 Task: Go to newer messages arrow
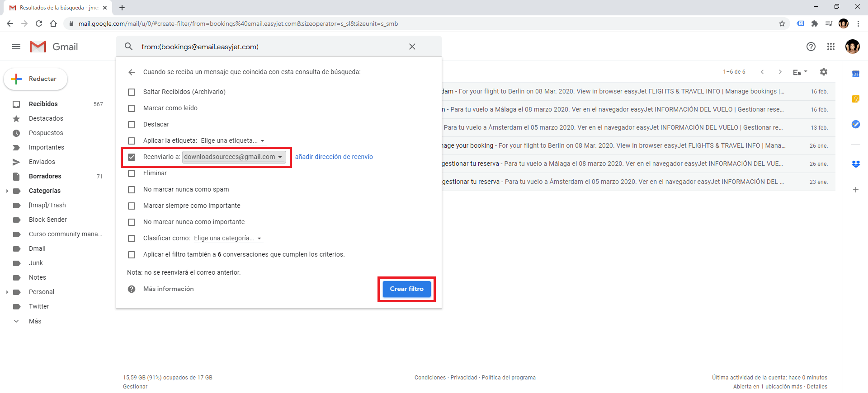click(762, 72)
